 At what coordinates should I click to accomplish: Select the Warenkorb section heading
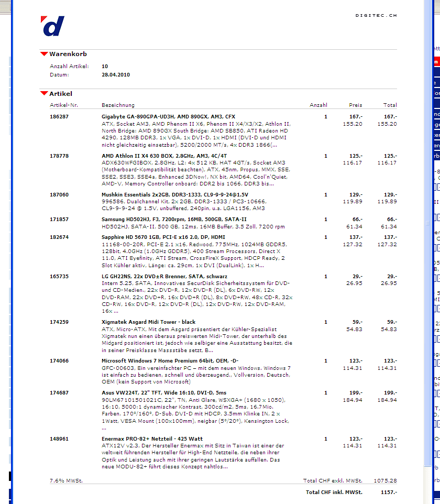click(x=68, y=54)
